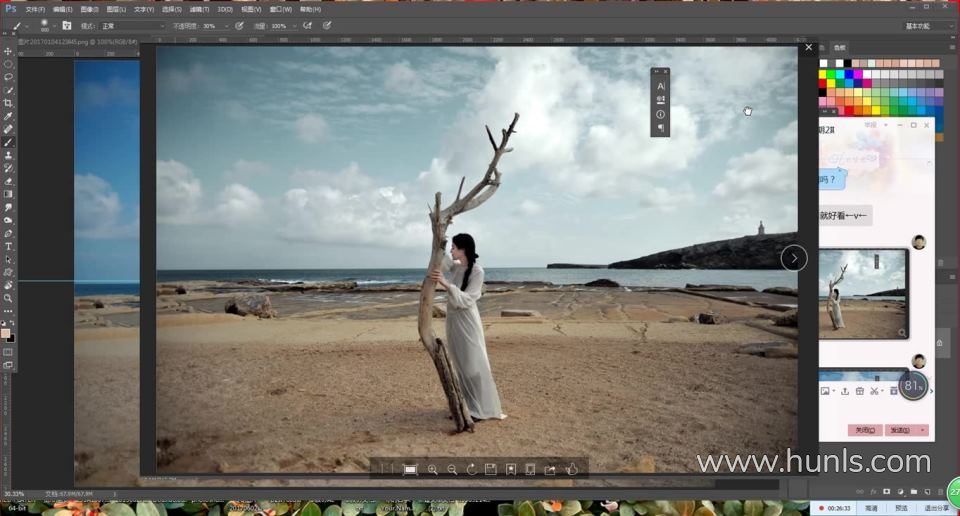Viewport: 960px width, 516px height.
Task: Open the 文件(F) menu
Action: (35, 9)
